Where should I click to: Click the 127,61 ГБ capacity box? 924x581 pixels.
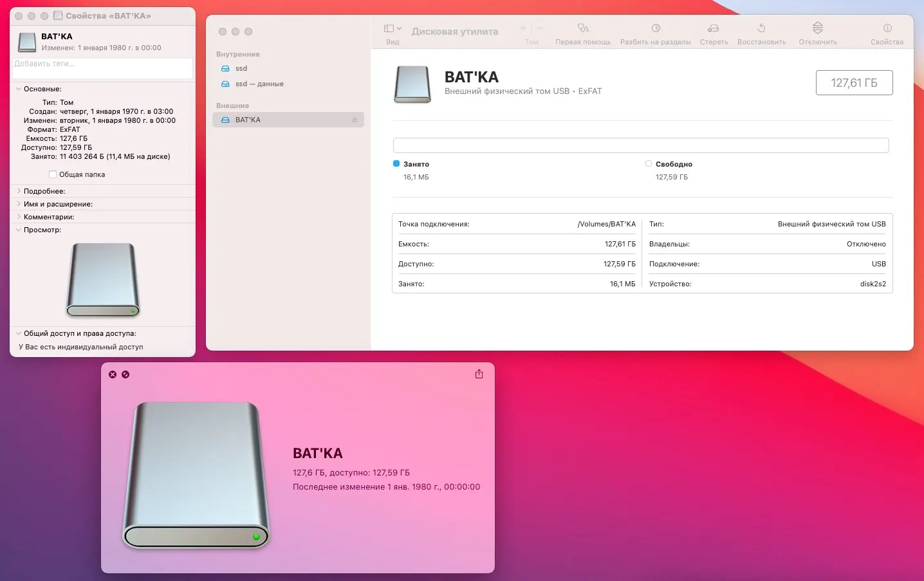pos(854,82)
